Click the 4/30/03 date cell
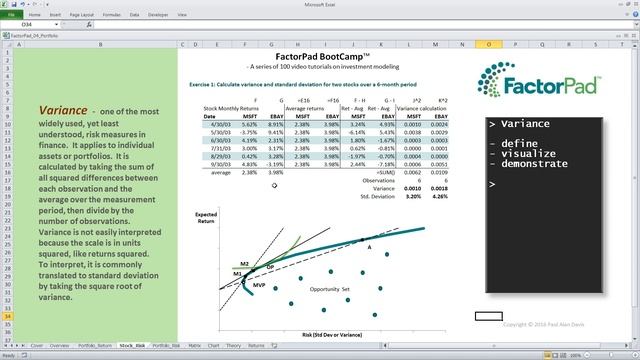Image resolution: width=640 pixels, height=360 pixels. click(220, 124)
